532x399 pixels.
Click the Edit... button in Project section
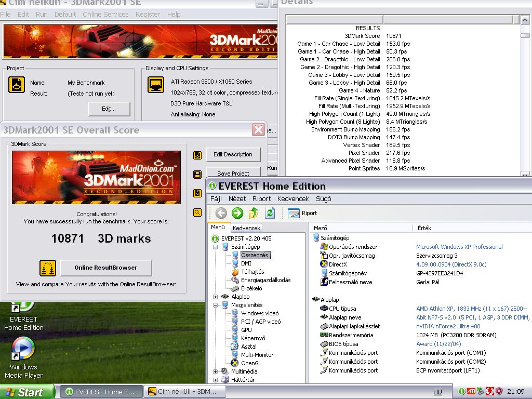click(x=109, y=109)
